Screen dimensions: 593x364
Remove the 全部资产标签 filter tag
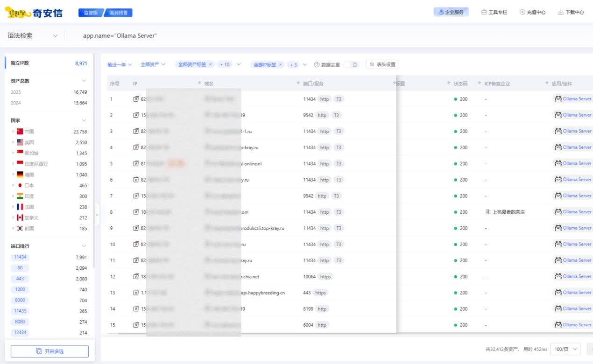(211, 64)
